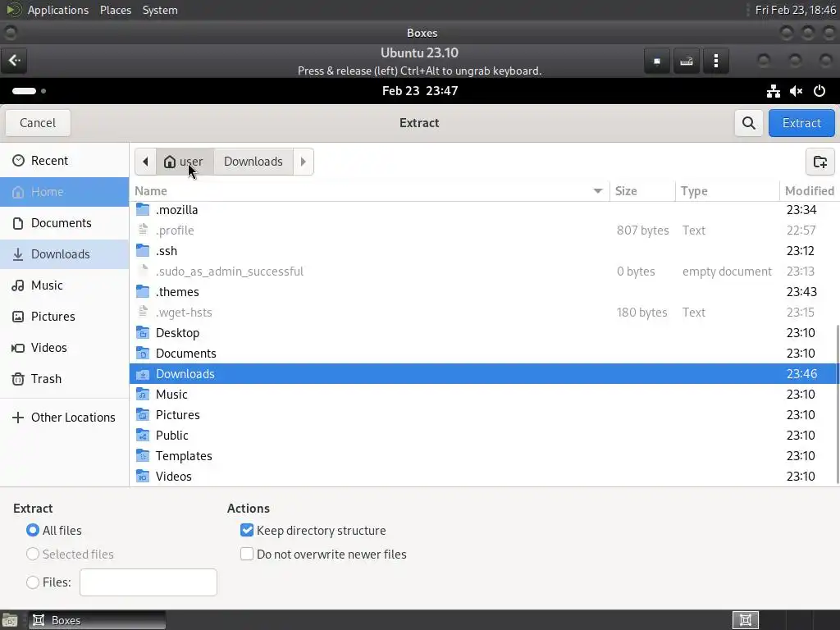Open the Applications menu

pos(58,10)
